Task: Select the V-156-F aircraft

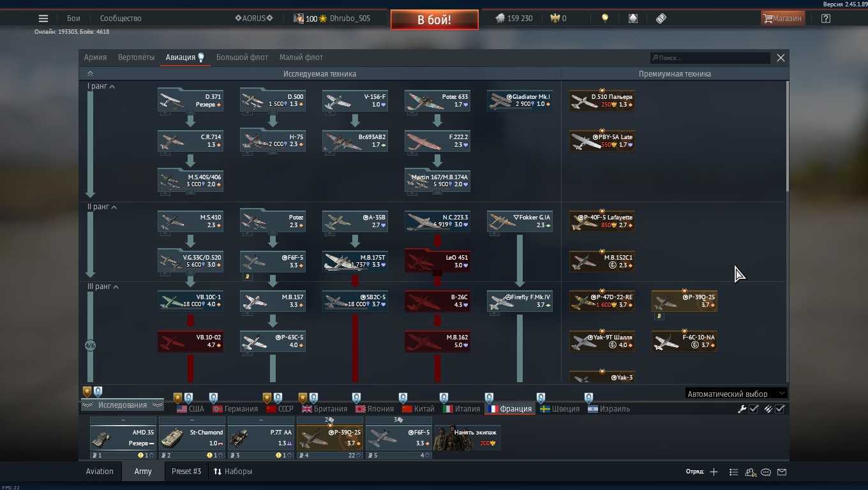Action: (x=355, y=101)
